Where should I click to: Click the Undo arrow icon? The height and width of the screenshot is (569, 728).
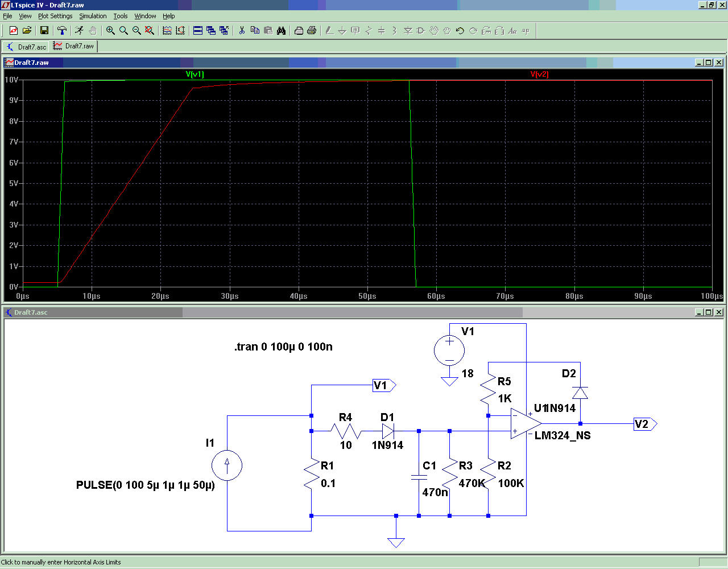click(x=460, y=31)
